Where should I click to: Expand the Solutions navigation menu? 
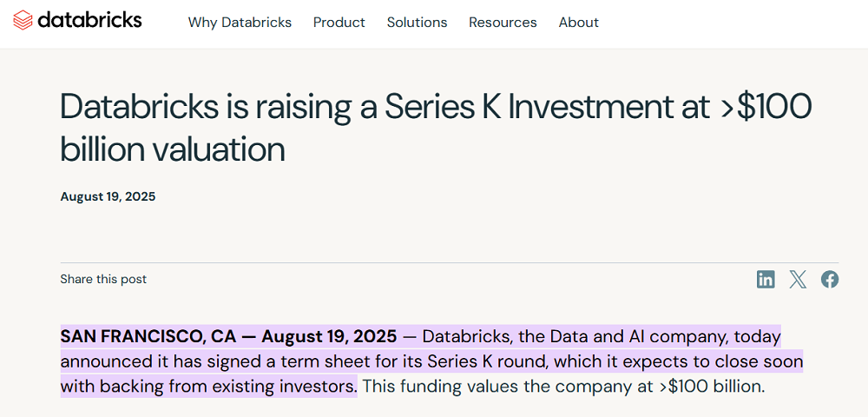417,23
